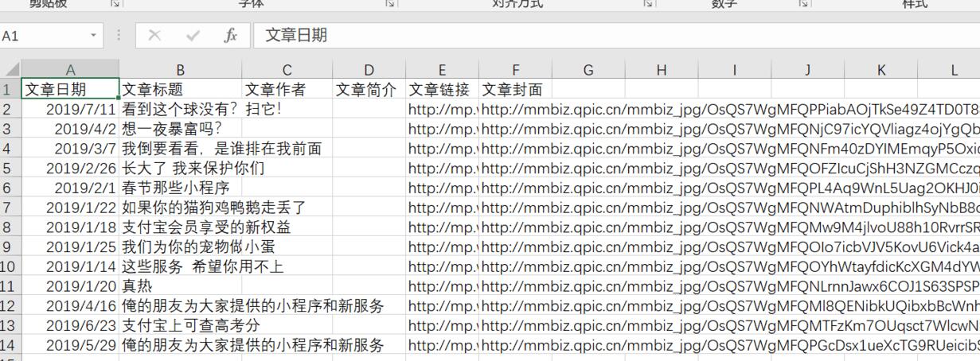The width and height of the screenshot is (980, 361).
Task: Select column I header
Action: pyautogui.click(x=735, y=70)
